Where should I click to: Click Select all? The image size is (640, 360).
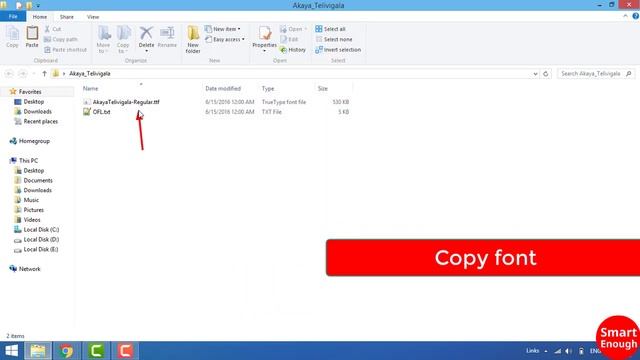coord(330,29)
